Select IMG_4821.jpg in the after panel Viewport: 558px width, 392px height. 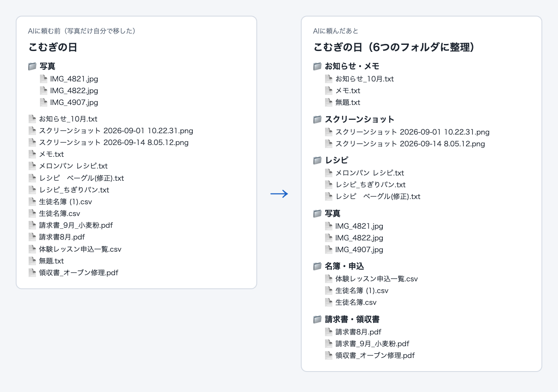(359, 226)
